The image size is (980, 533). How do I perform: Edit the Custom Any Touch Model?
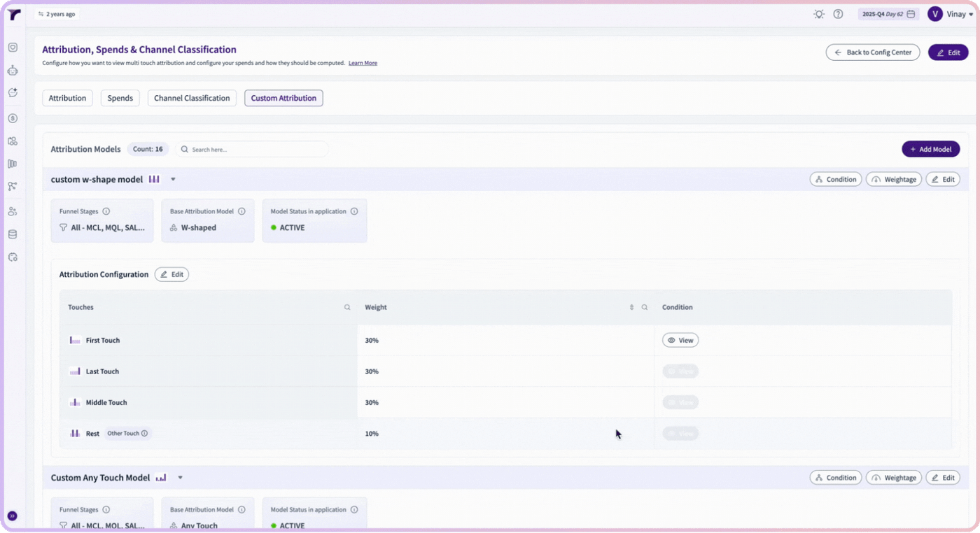pos(943,478)
